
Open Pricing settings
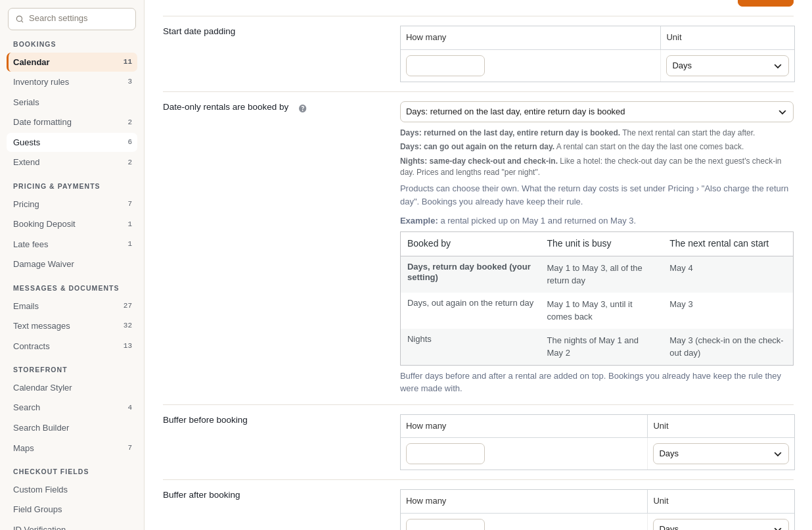72,204
